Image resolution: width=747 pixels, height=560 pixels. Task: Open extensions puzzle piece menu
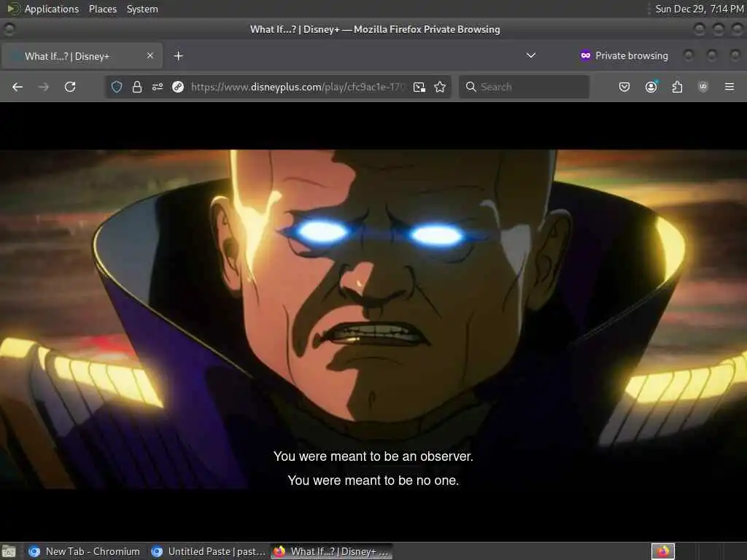click(x=677, y=87)
